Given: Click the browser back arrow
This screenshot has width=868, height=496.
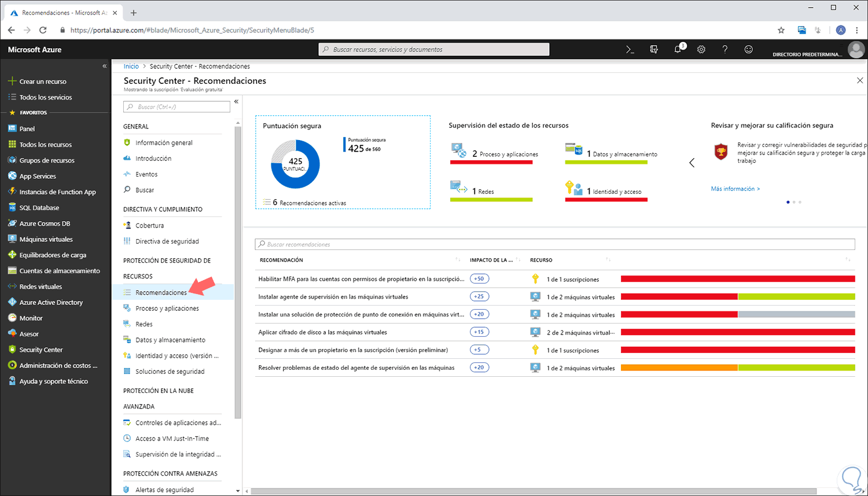Looking at the screenshot, I should (12, 30).
